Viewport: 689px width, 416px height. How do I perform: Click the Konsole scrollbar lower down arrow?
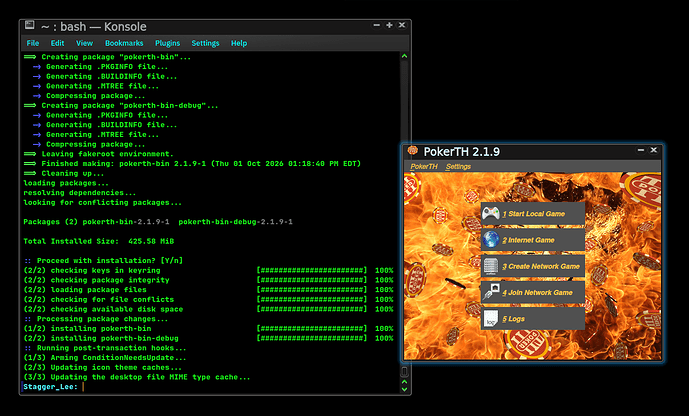pos(404,389)
